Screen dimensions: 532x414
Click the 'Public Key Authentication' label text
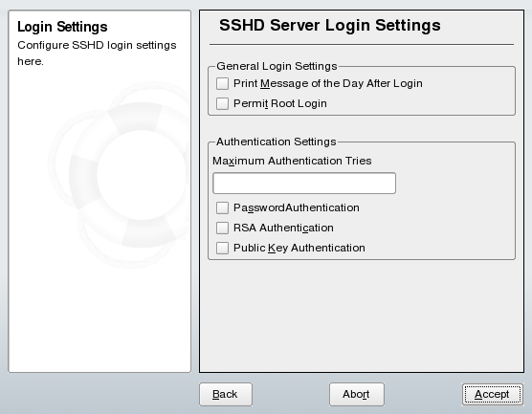click(x=299, y=249)
